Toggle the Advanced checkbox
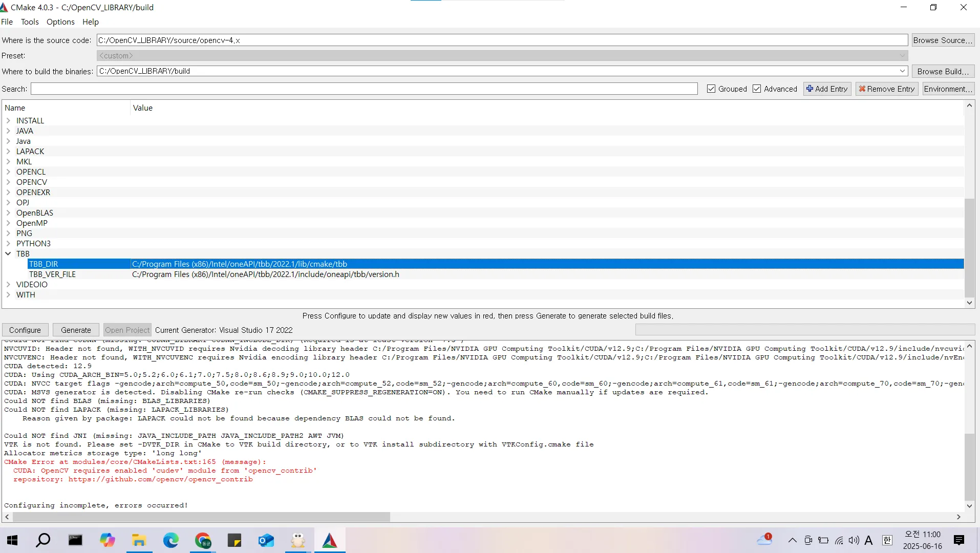The height and width of the screenshot is (553, 980). pos(757,89)
